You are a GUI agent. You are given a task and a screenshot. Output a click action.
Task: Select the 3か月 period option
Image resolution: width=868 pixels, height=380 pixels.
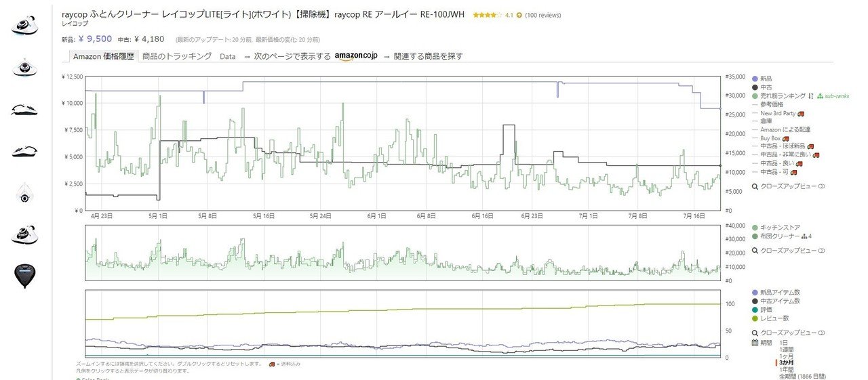coord(787,363)
